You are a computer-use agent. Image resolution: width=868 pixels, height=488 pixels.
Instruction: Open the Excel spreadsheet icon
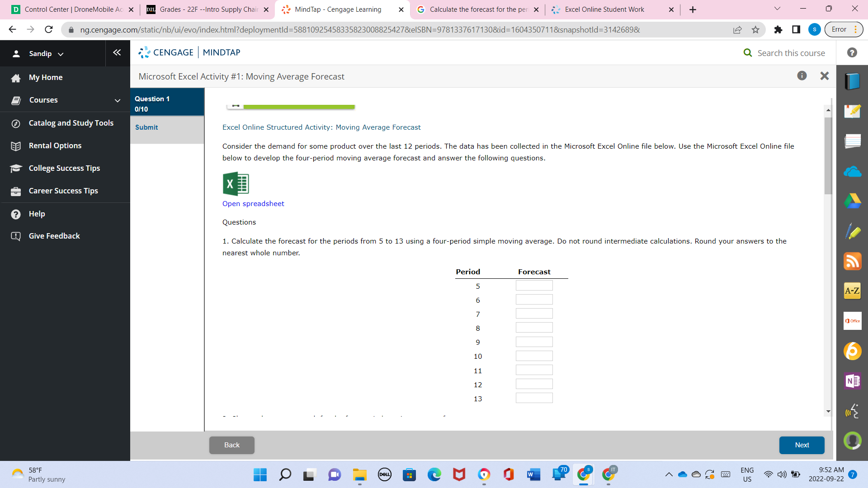coord(236,184)
